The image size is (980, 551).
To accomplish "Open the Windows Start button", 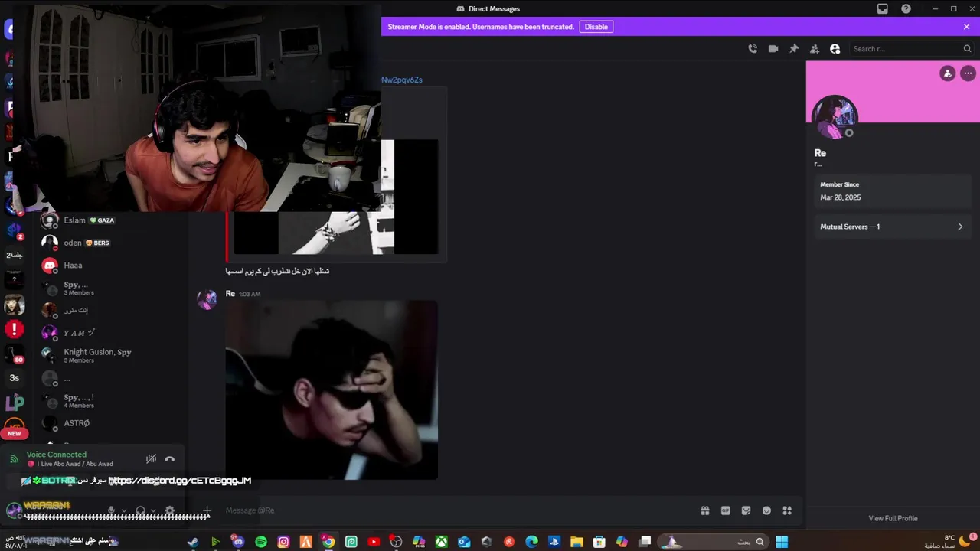I will (x=782, y=542).
